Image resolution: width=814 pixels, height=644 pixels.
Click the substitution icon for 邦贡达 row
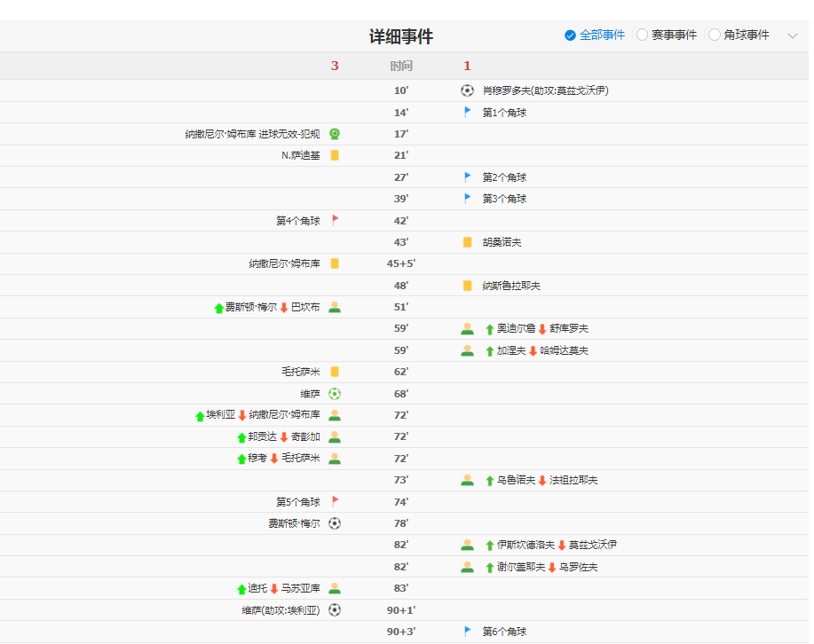click(335, 437)
